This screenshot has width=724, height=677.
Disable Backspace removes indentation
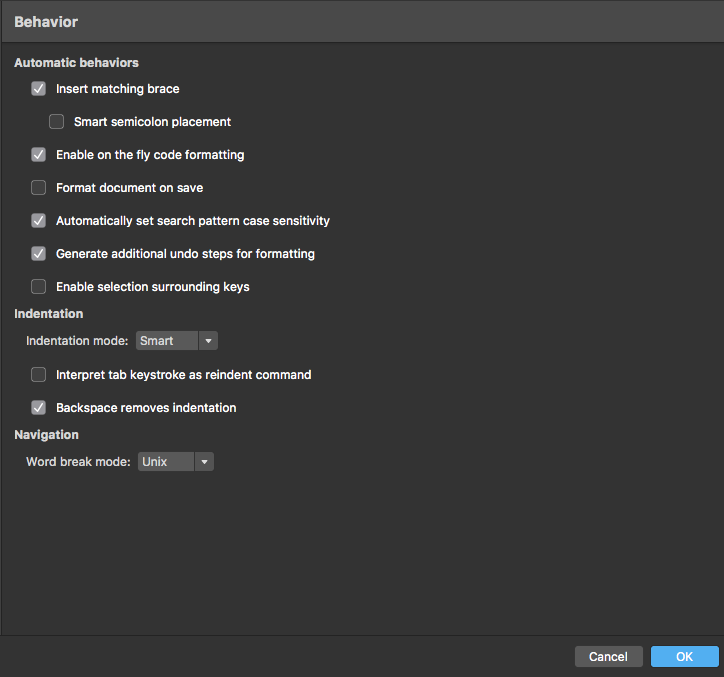38,408
